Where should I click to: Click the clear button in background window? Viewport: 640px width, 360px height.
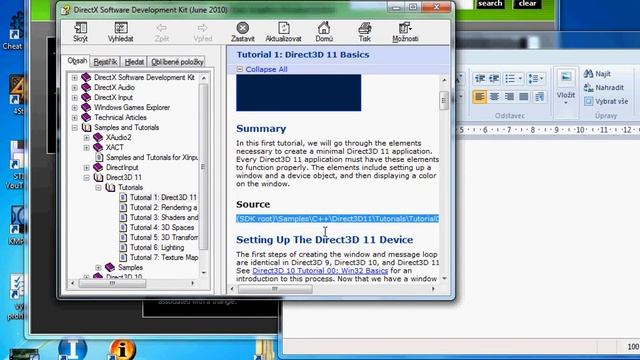coord(527,4)
